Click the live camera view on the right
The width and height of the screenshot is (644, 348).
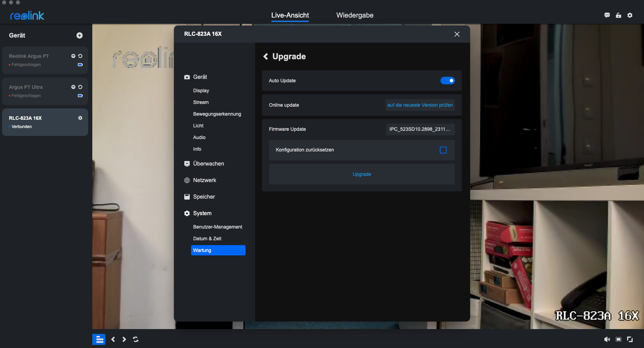coord(557,176)
